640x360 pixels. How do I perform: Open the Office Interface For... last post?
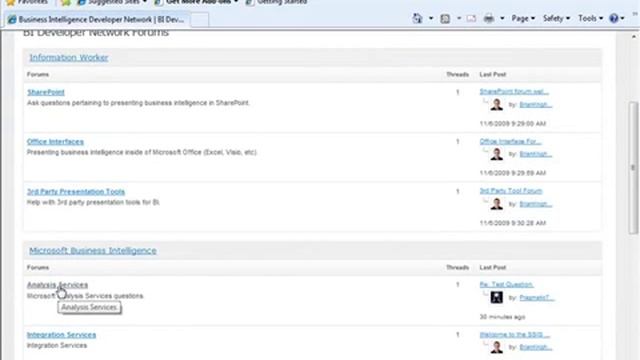click(x=510, y=141)
